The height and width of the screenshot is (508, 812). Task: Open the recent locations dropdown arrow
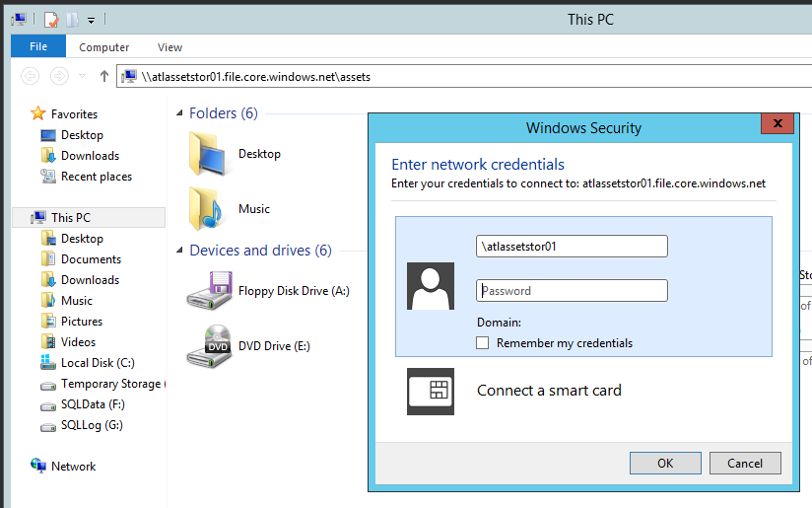pos(82,76)
